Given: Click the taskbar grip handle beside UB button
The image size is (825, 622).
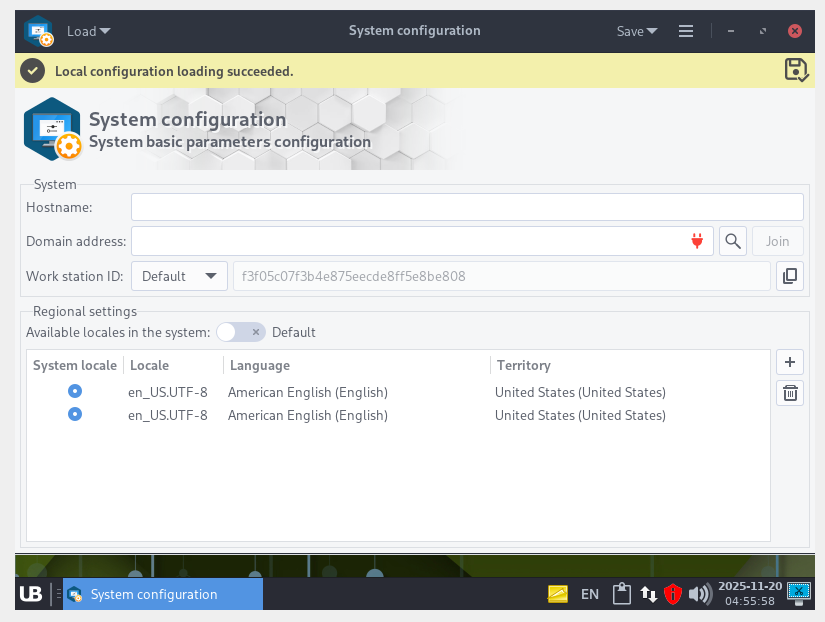Looking at the screenshot, I should coord(58,594).
